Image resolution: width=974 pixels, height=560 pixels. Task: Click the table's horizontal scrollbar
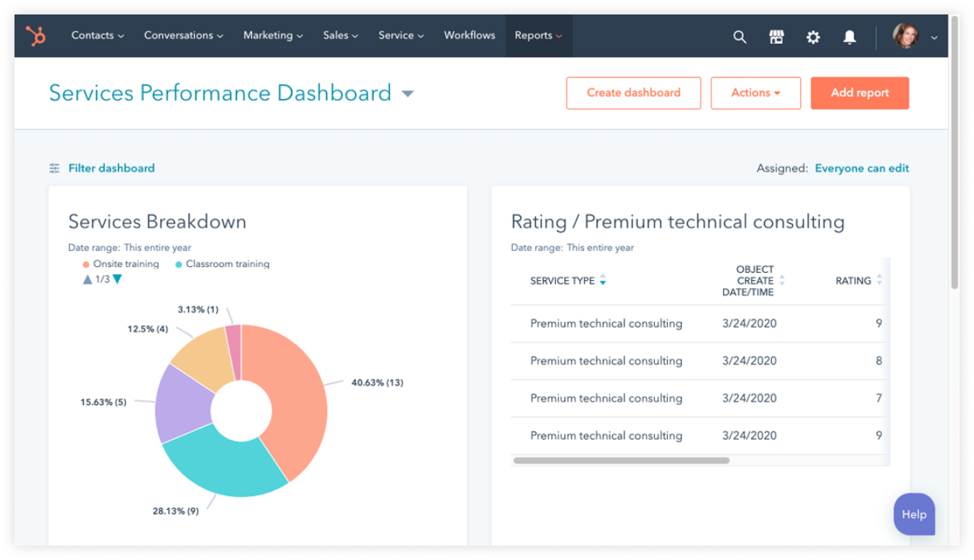(621, 460)
